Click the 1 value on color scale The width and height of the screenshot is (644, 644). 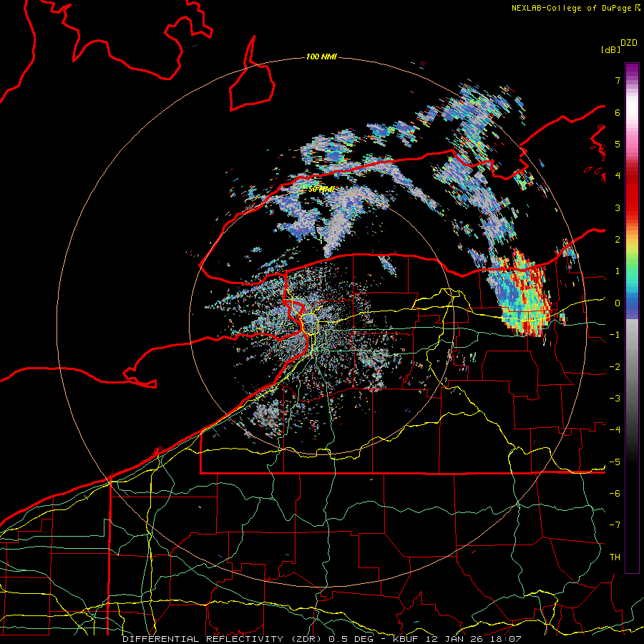[618, 271]
